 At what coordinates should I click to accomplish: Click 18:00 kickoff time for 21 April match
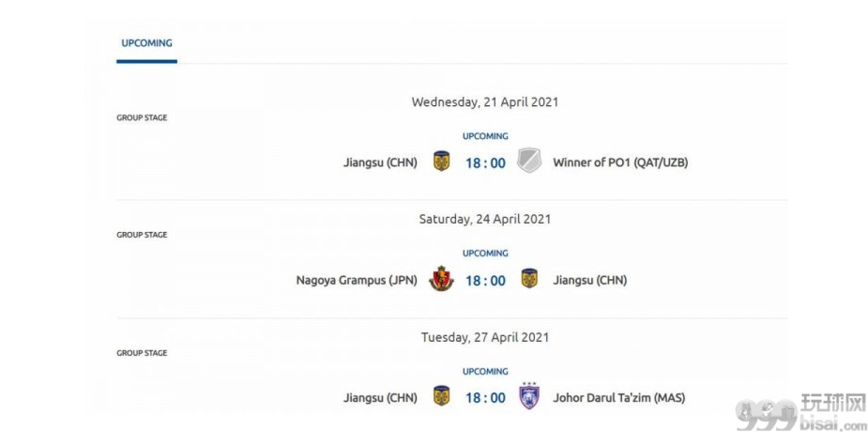point(485,162)
